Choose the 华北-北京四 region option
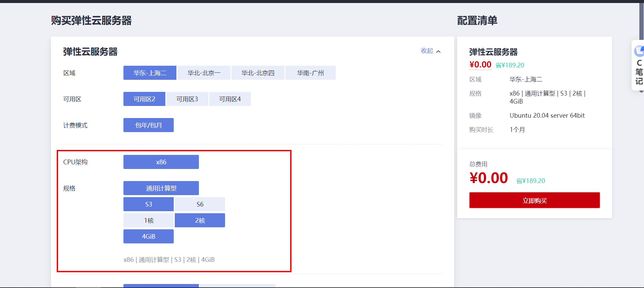 coord(258,73)
